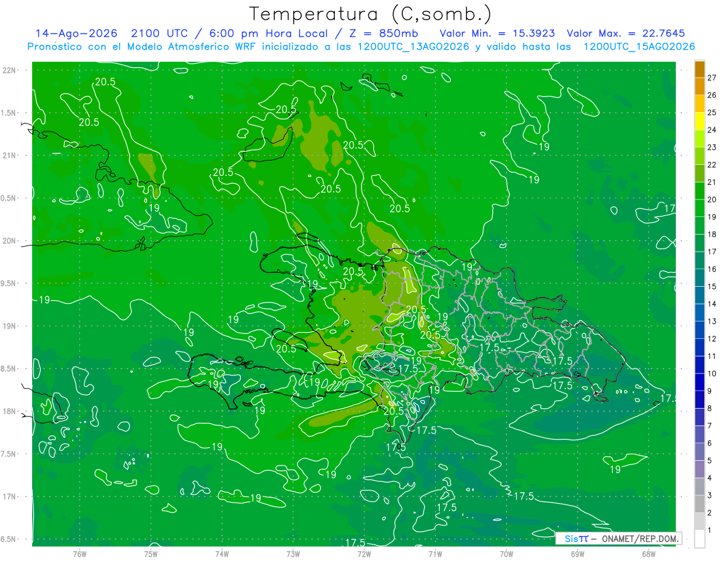Click the "22N" latitude axis label
This screenshot has height=562, width=728.
coord(10,70)
